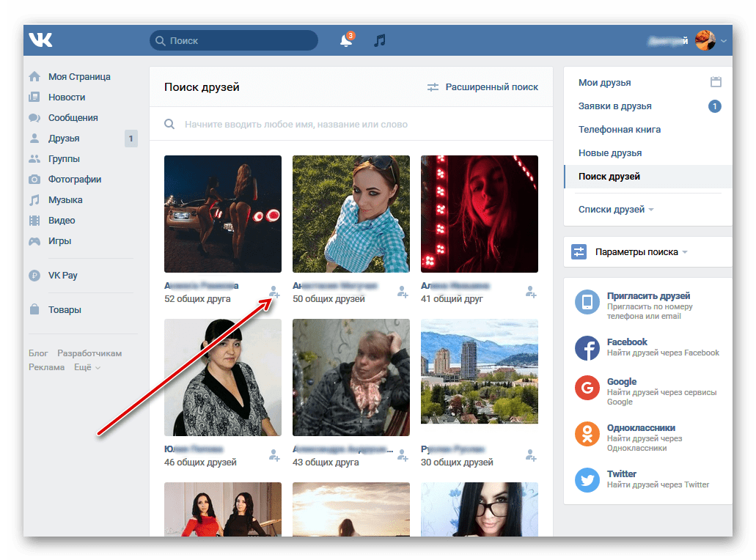Focus the top Поиск search field

tap(234, 40)
